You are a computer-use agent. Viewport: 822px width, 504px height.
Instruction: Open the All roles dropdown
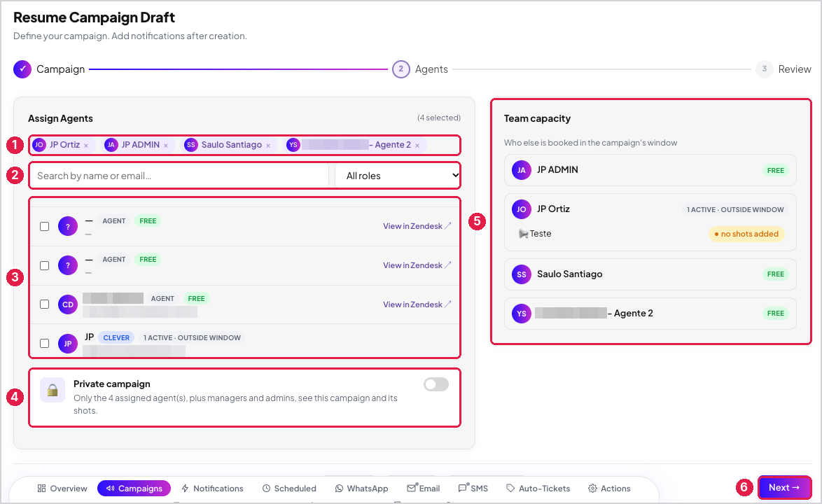coord(398,176)
